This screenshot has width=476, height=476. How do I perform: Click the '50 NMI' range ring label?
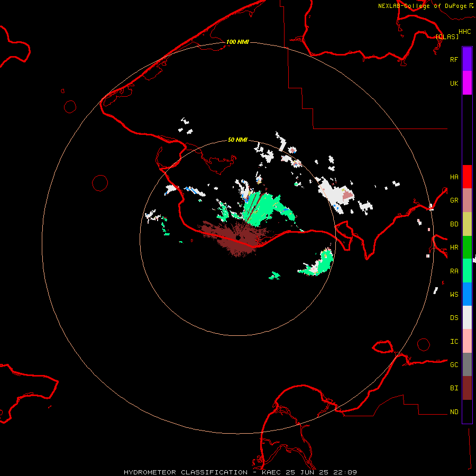[x=237, y=140]
